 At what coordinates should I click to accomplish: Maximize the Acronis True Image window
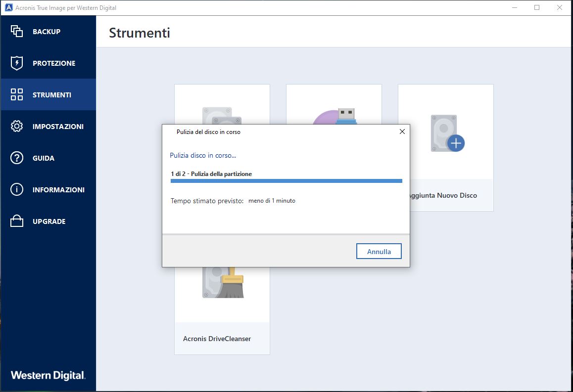(537, 8)
